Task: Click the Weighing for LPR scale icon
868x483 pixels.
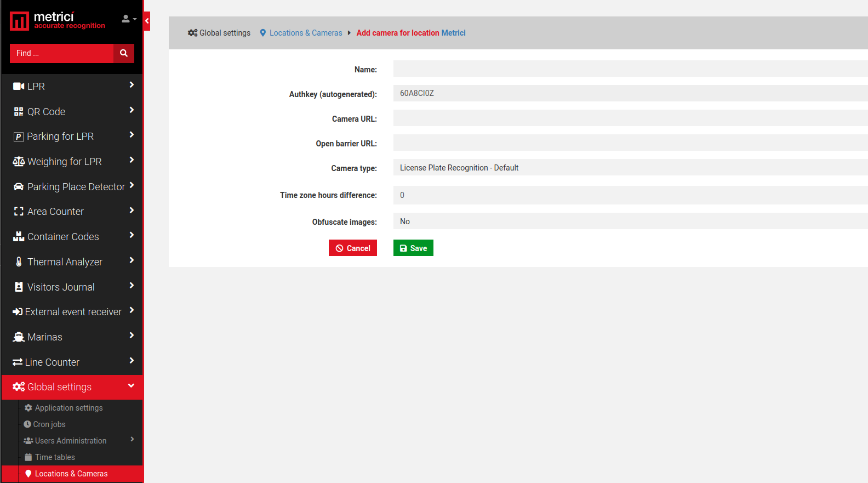Action: tap(19, 162)
